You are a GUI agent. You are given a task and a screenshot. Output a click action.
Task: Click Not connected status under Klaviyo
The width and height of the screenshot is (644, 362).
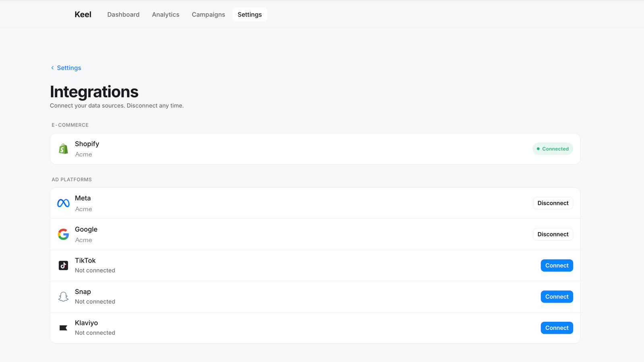95,333
